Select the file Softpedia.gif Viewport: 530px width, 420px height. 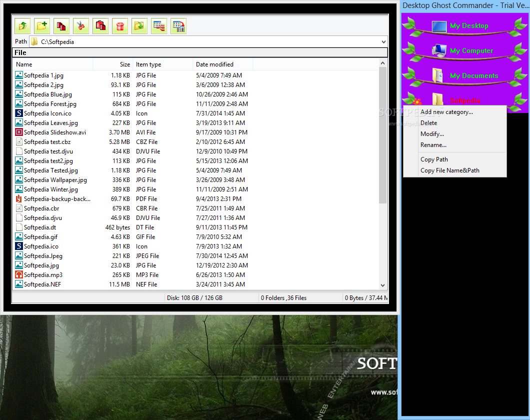click(x=40, y=237)
